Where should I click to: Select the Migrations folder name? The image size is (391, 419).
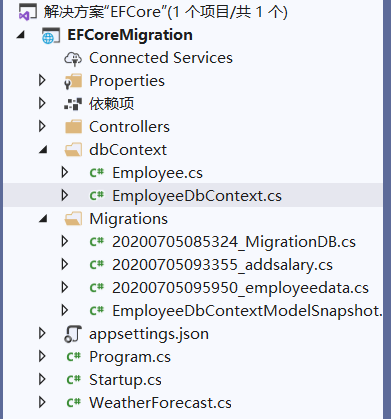(129, 219)
